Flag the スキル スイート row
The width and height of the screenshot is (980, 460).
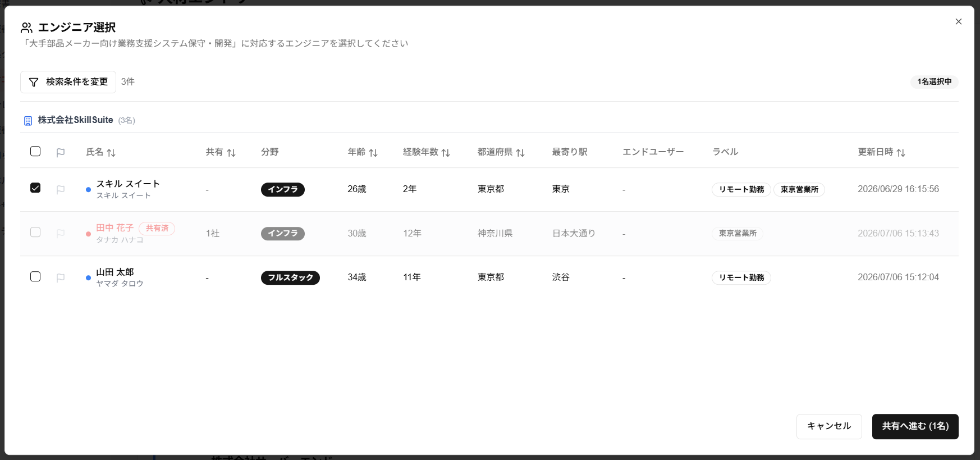[x=61, y=189]
